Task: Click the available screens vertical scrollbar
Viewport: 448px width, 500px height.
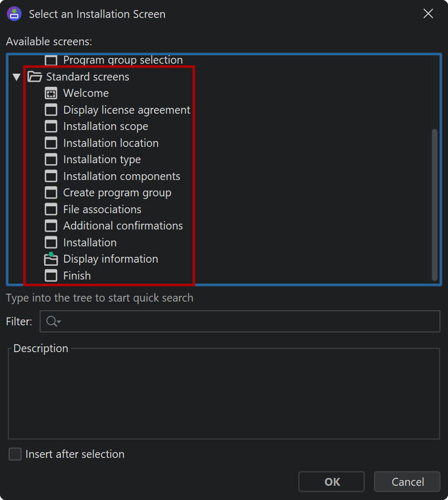Action: [x=434, y=204]
